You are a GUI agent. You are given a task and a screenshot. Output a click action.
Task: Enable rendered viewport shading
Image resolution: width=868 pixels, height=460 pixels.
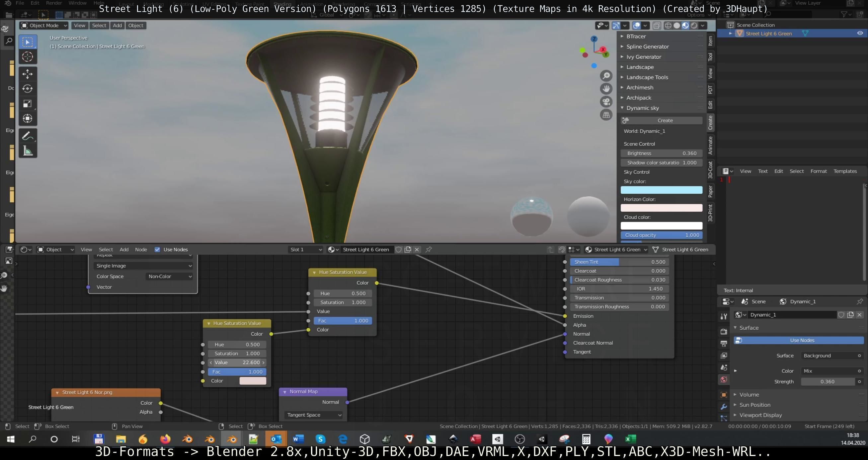point(694,26)
